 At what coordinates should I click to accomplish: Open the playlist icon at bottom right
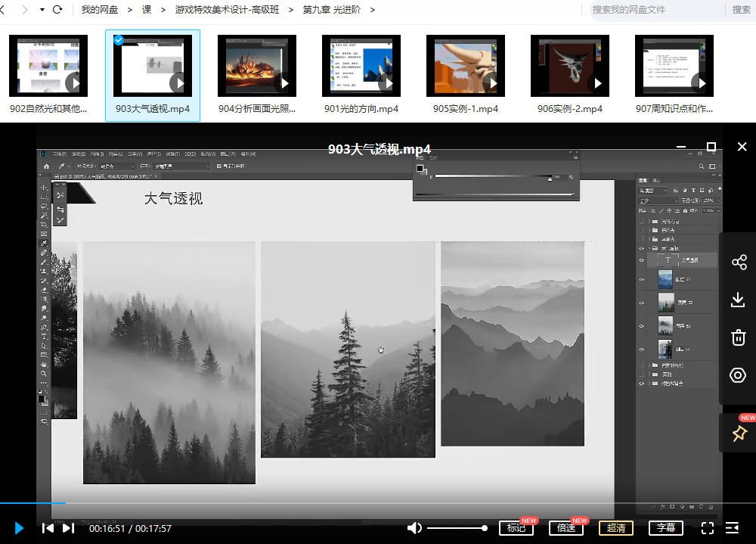[x=732, y=528]
